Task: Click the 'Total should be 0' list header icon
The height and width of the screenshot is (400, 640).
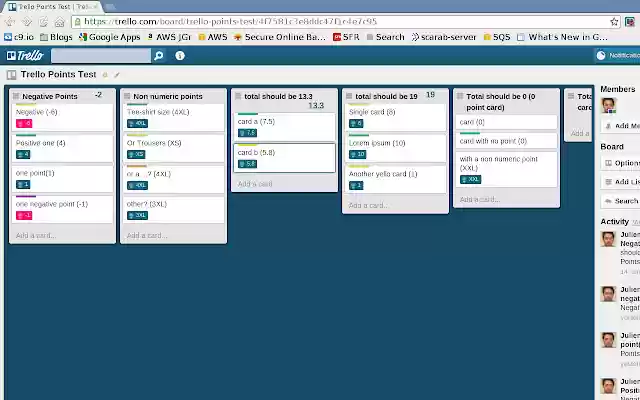Action: (x=460, y=96)
